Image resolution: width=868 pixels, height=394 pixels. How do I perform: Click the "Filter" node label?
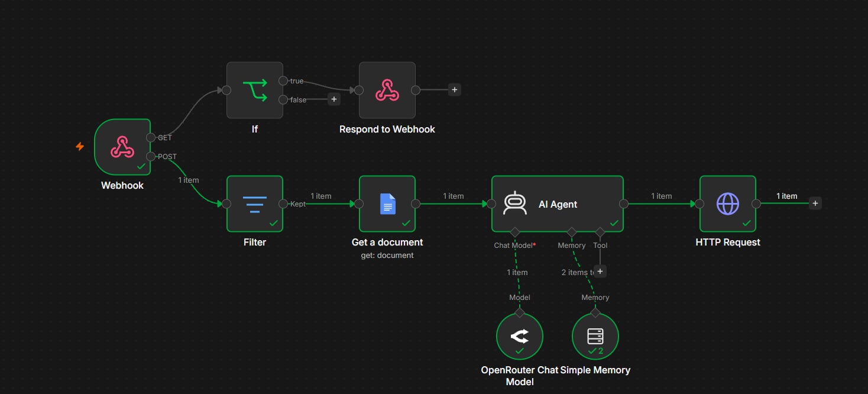click(255, 242)
